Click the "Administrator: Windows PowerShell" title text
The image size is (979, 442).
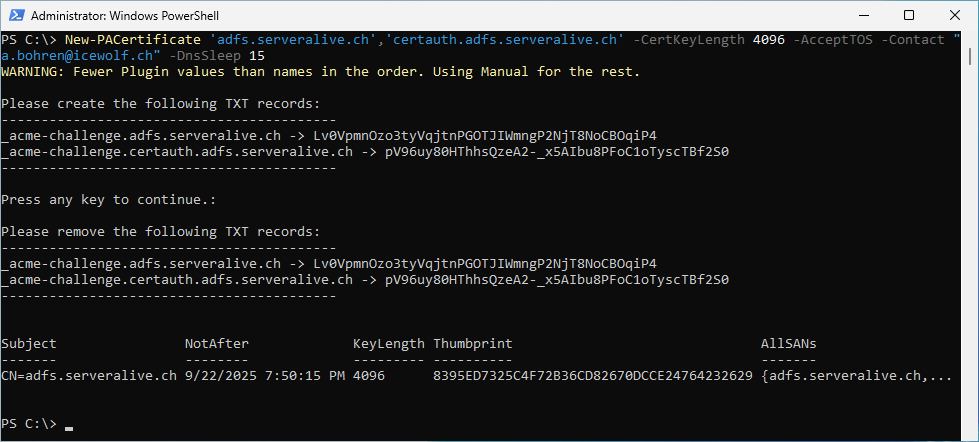pos(125,16)
